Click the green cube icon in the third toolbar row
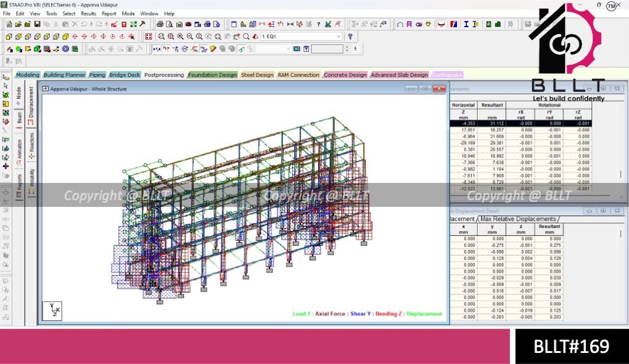The width and height of the screenshot is (629, 364). point(37,49)
